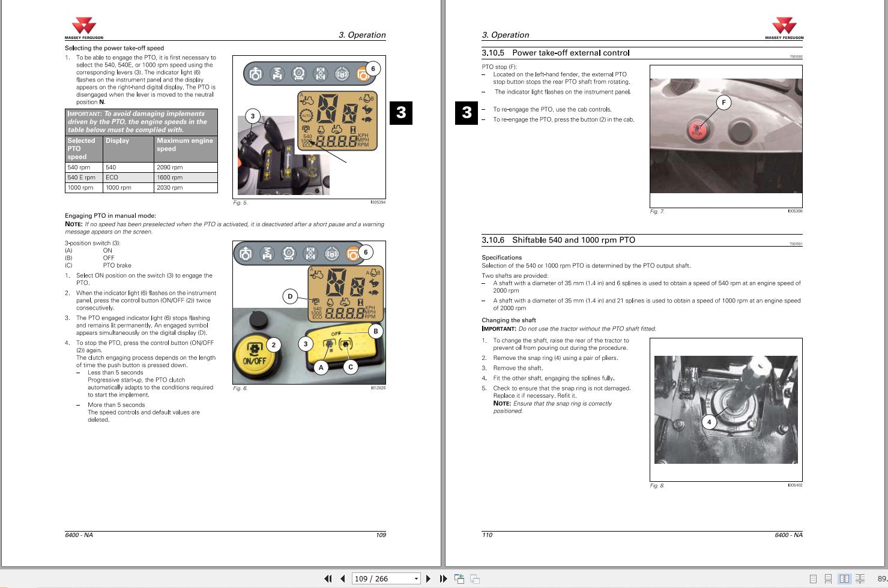
Task: Click the 'Changing the shaft' subheading
Action: 509,320
